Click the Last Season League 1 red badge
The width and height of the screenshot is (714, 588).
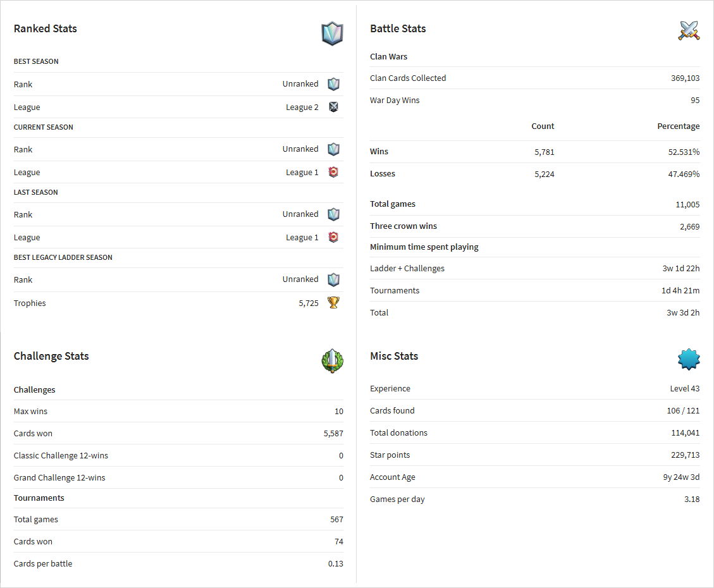pyautogui.click(x=333, y=237)
